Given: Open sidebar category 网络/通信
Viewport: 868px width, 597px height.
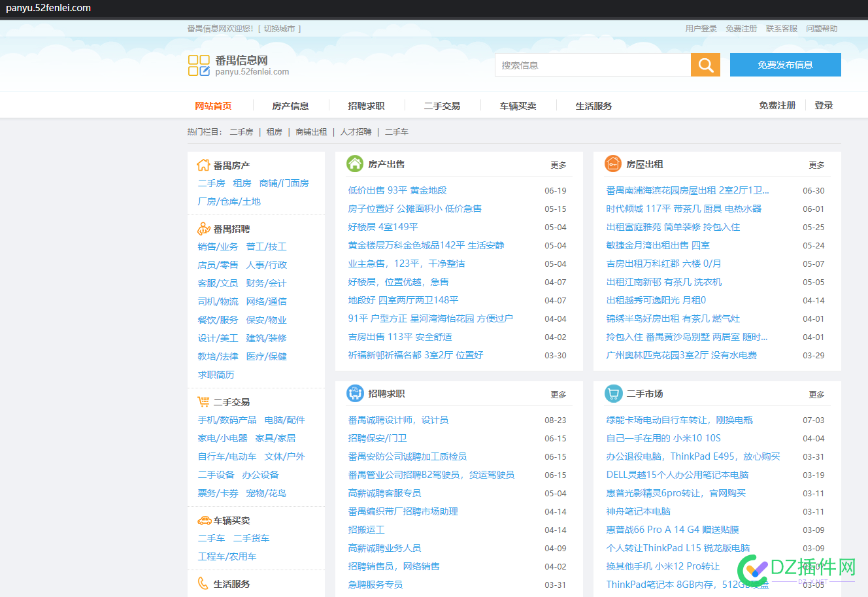Looking at the screenshot, I should coord(266,301).
